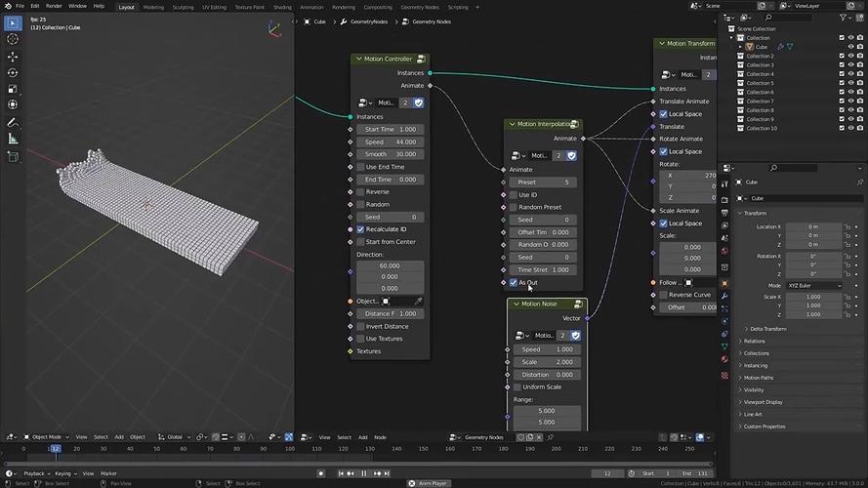The width and height of the screenshot is (868, 488).
Task: Click the Motion Controller node group icon
Action: [421, 59]
